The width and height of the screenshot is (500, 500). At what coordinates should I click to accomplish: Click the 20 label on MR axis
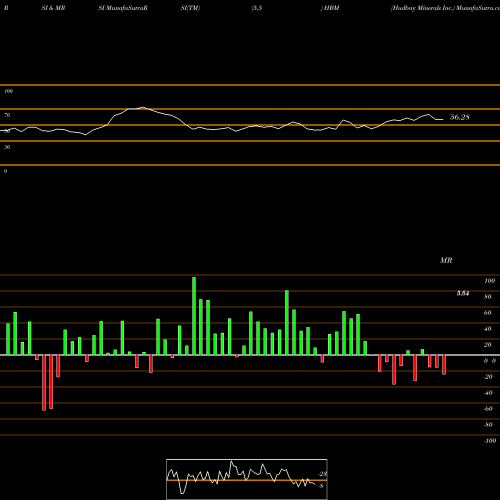pyautogui.click(x=488, y=345)
